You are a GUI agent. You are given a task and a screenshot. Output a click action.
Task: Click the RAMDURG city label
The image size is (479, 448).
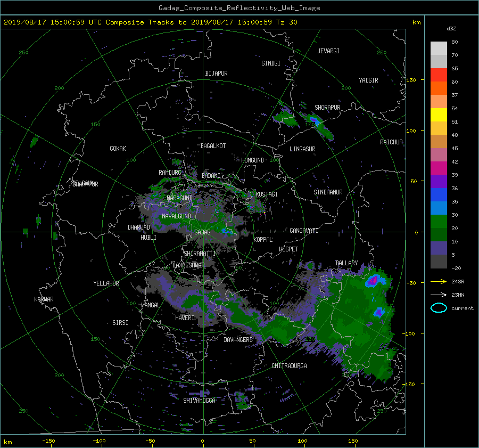[170, 173]
